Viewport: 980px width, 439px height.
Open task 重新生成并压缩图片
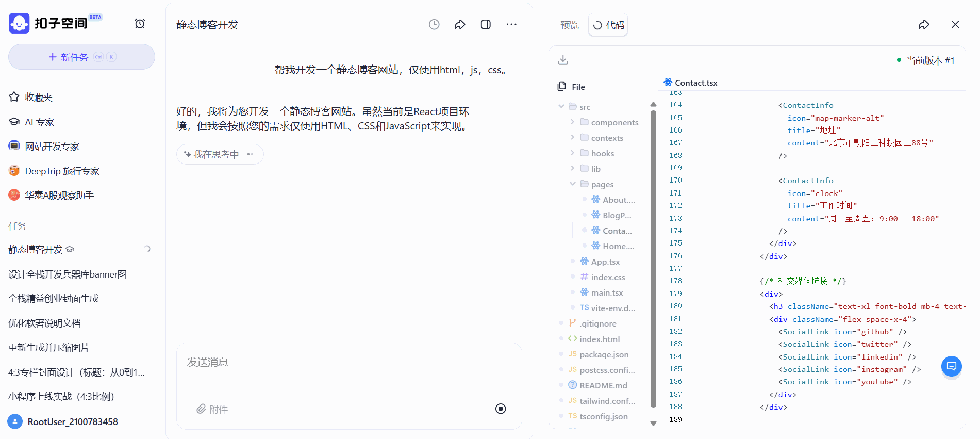point(49,347)
